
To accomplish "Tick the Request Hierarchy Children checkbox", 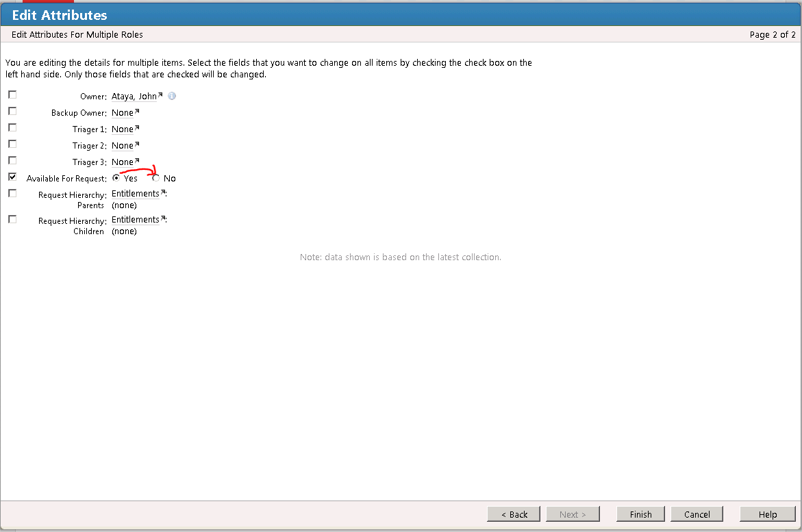I will tap(12, 219).
